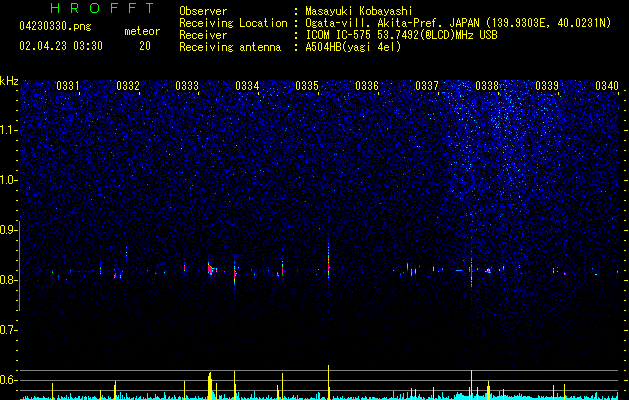
Task: Click the gray frequency range bar beside 0.8
Action: click(19, 266)
